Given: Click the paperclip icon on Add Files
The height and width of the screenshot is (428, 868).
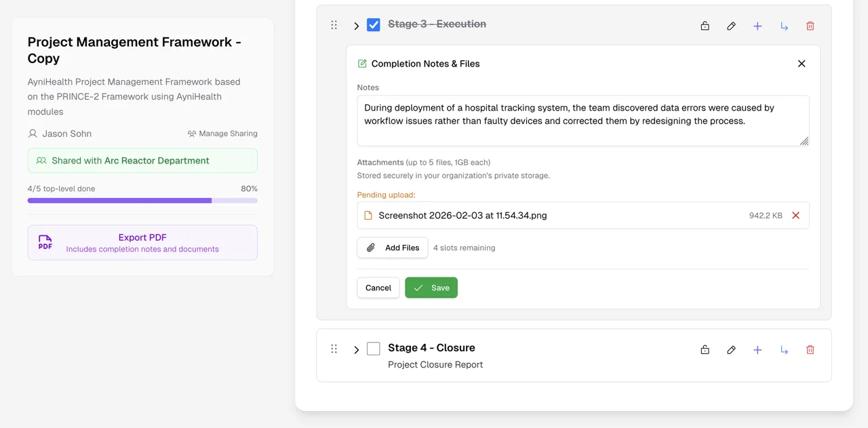Looking at the screenshot, I should pyautogui.click(x=370, y=247).
